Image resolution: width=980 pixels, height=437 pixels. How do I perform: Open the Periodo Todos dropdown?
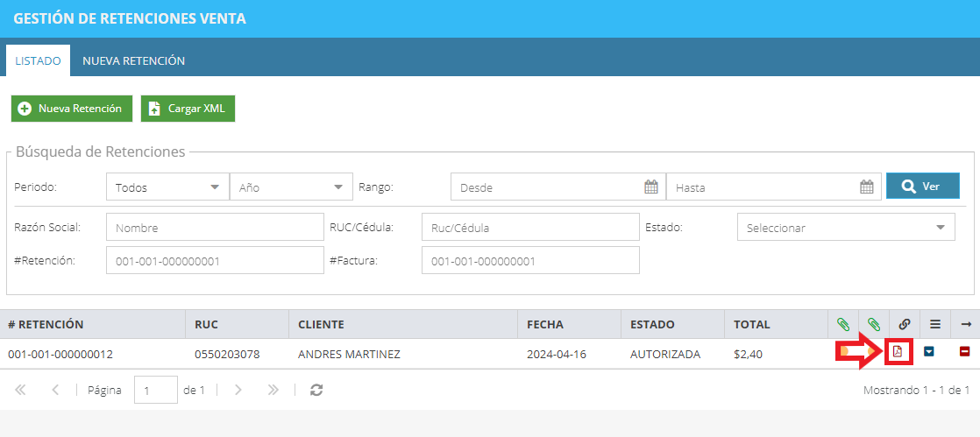168,187
